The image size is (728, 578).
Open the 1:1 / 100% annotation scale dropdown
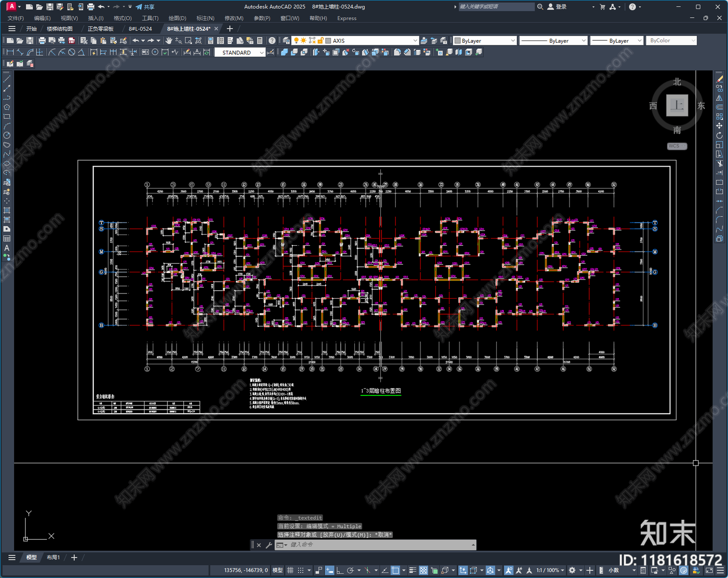click(x=550, y=570)
